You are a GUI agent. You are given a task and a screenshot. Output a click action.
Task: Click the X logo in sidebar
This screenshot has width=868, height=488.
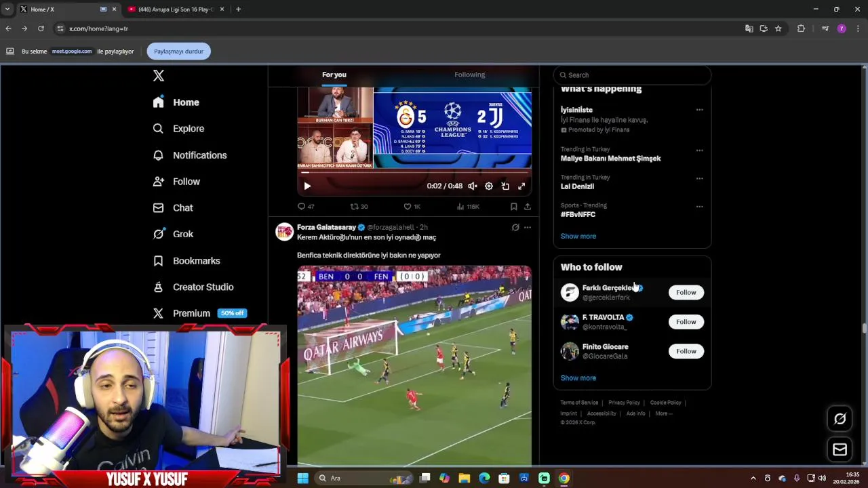tap(159, 76)
